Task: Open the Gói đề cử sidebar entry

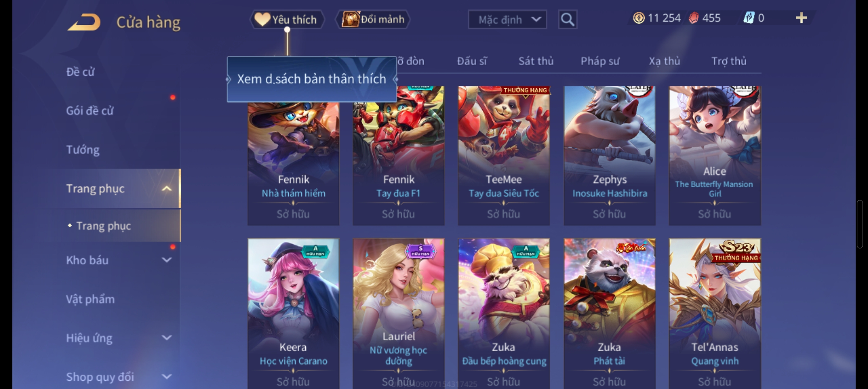Action: point(90,111)
